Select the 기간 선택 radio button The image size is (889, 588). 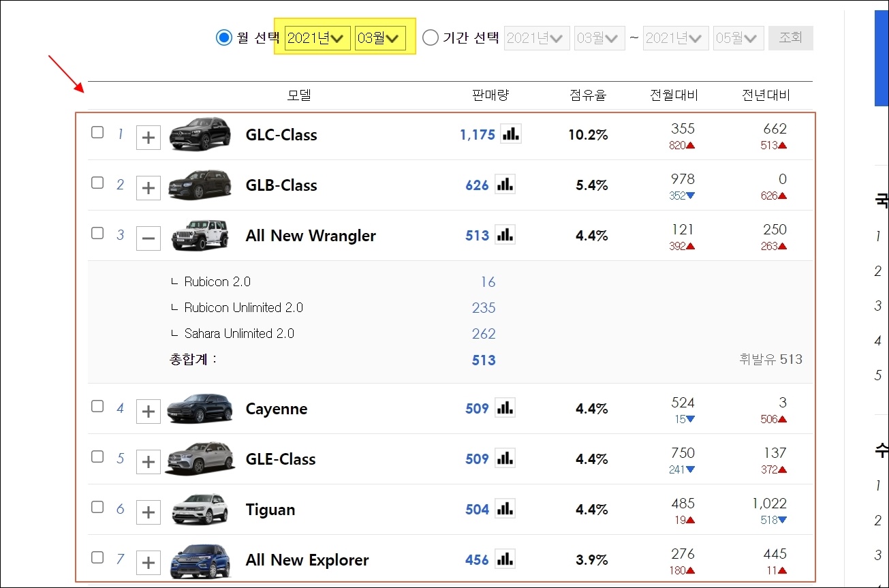pyautogui.click(x=431, y=37)
